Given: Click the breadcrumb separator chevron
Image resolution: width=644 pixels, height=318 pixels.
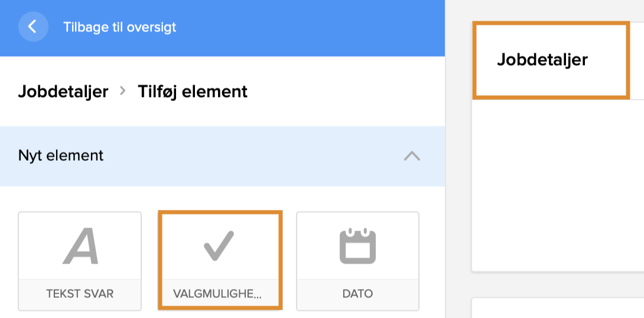Looking at the screenshot, I should point(123,91).
